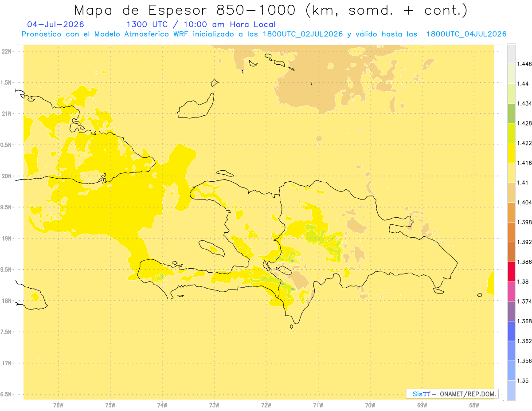Pick the gray legend segment above 1.446
The image size is (532, 411).
click(511, 54)
